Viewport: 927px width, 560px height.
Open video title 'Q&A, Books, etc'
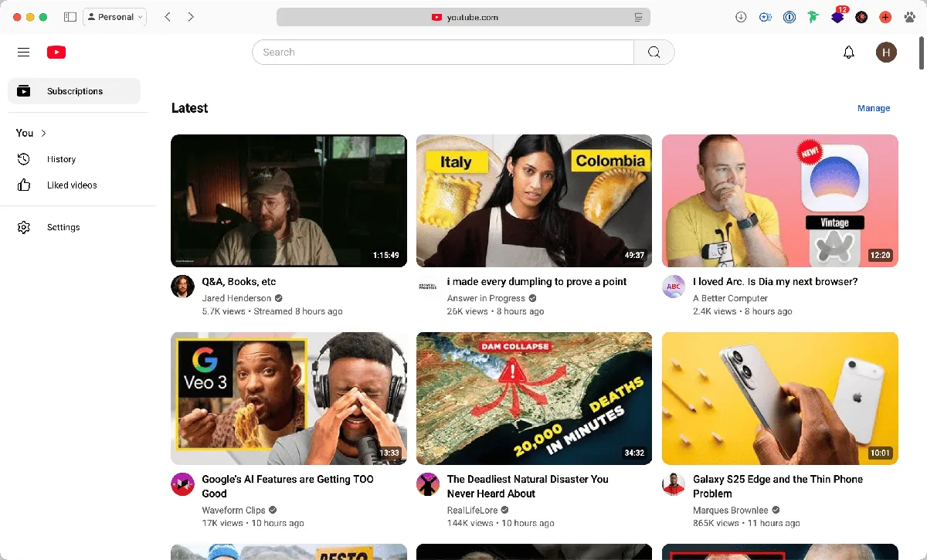tap(239, 282)
